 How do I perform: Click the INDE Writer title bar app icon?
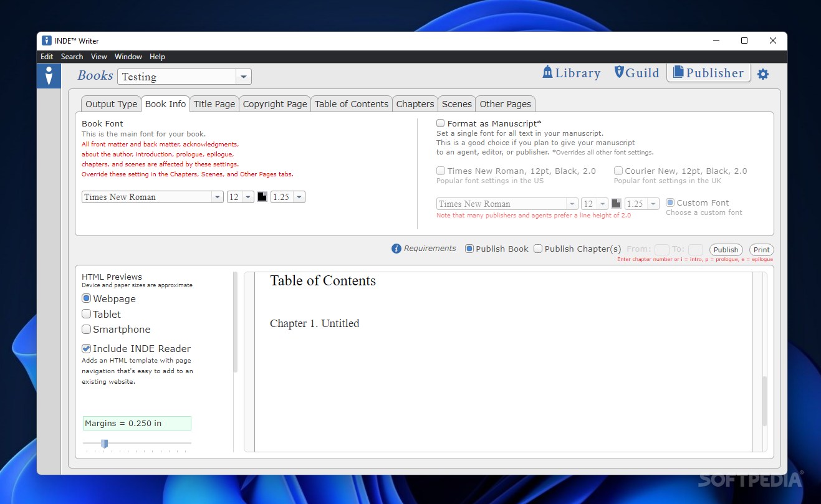pyautogui.click(x=47, y=40)
